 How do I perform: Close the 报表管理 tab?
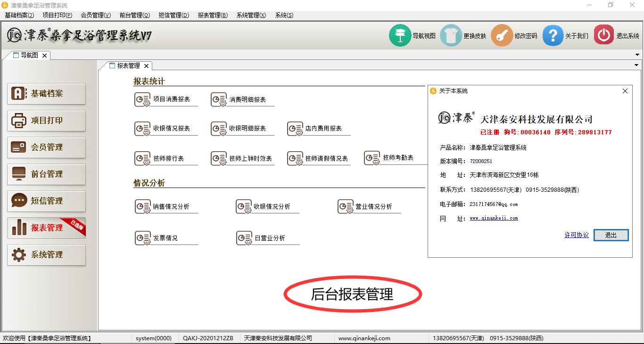pyautogui.click(x=147, y=66)
